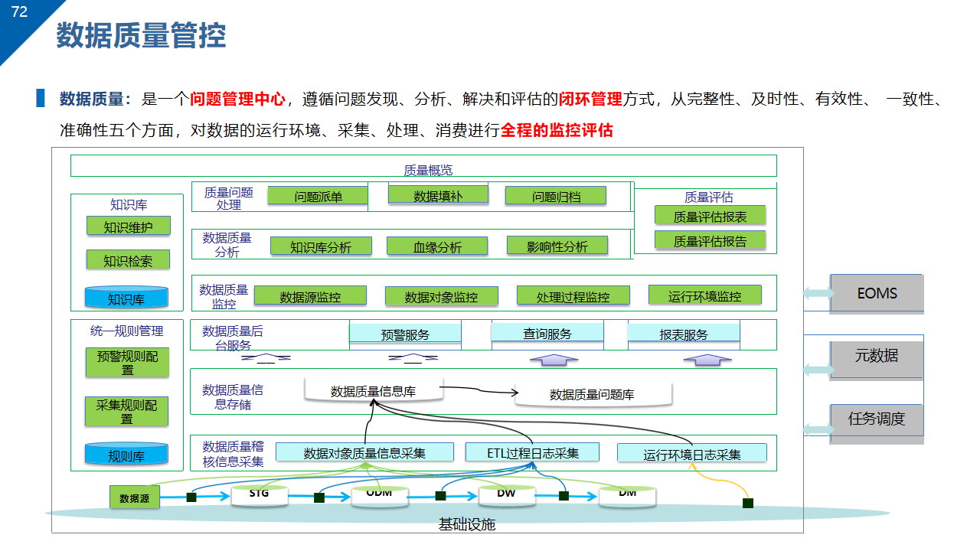Click the red text 问题管理中心
The image size is (980, 551).
point(237,99)
